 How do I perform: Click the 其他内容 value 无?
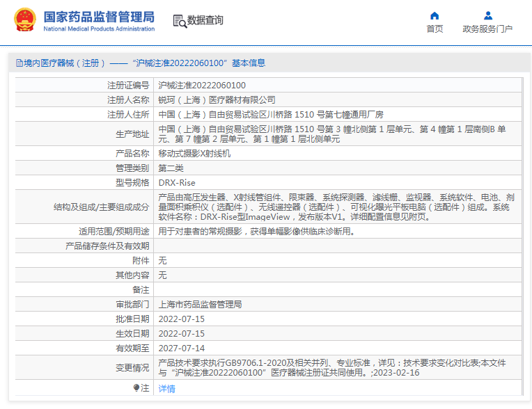[x=162, y=275]
